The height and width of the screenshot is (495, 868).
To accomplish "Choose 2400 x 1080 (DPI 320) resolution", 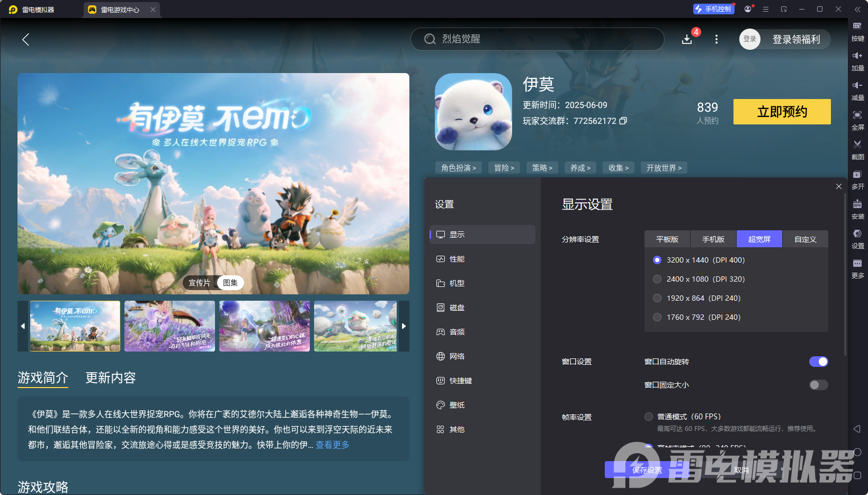I will 657,279.
